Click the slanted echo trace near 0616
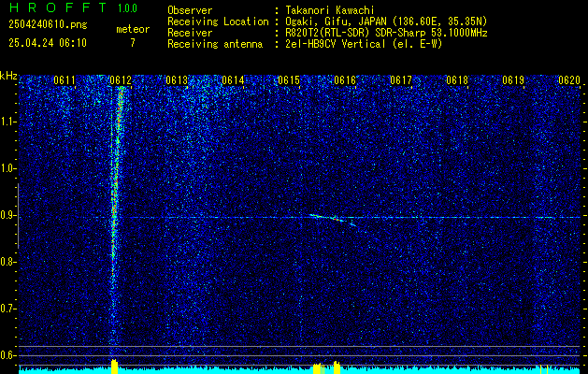 (334, 220)
